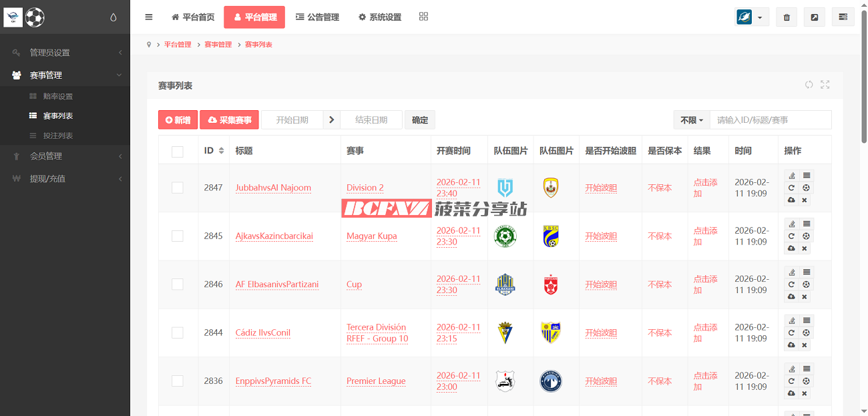The image size is (868, 416).
Task: Click the cloud upload icon for match 2846
Action: (791, 296)
